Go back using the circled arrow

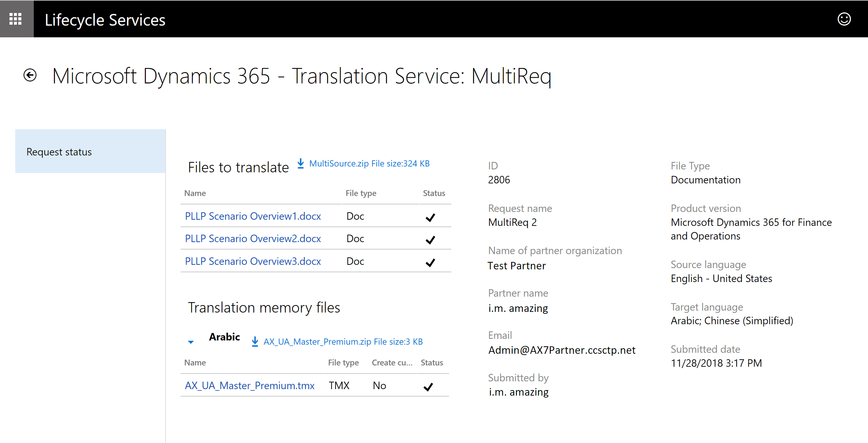coord(30,75)
